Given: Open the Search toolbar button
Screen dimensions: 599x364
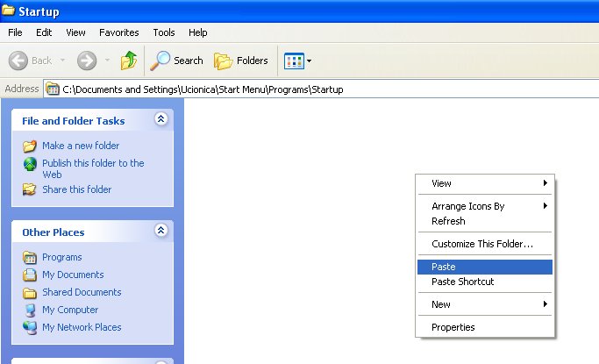Looking at the screenshot, I should [176, 61].
